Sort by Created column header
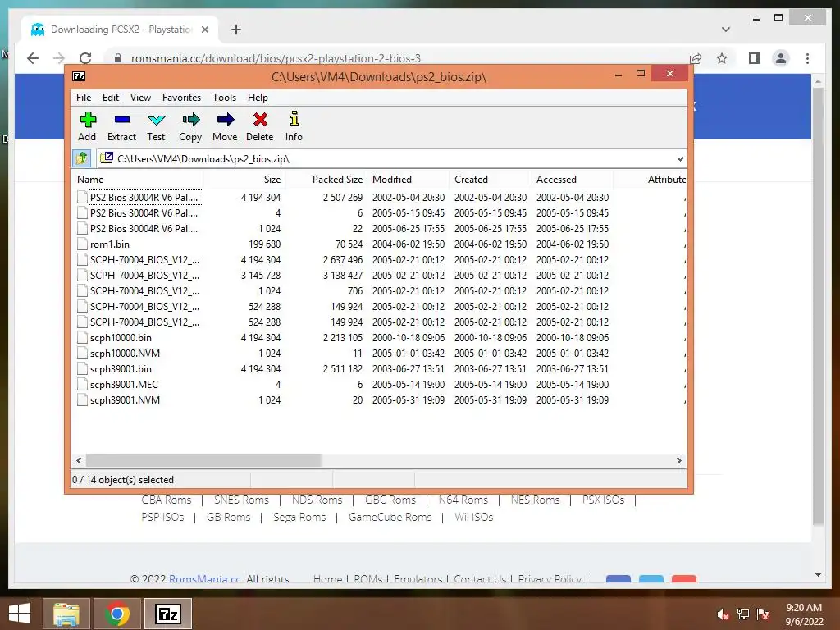 tap(491, 180)
